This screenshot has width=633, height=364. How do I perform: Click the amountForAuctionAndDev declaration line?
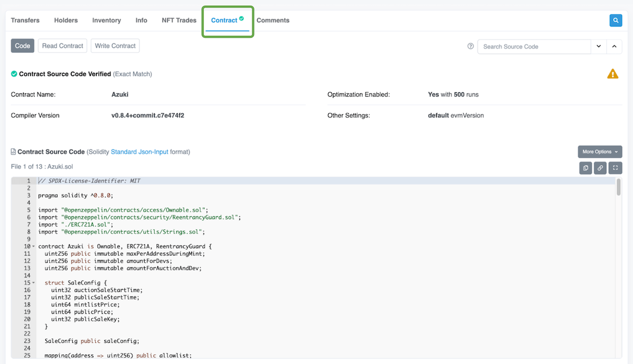[x=123, y=268]
